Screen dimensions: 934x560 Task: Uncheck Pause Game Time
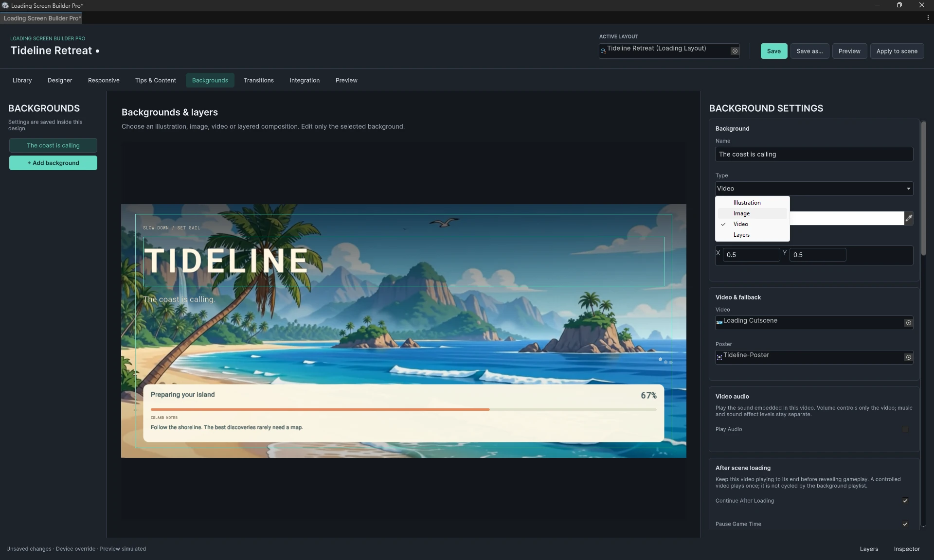905,524
